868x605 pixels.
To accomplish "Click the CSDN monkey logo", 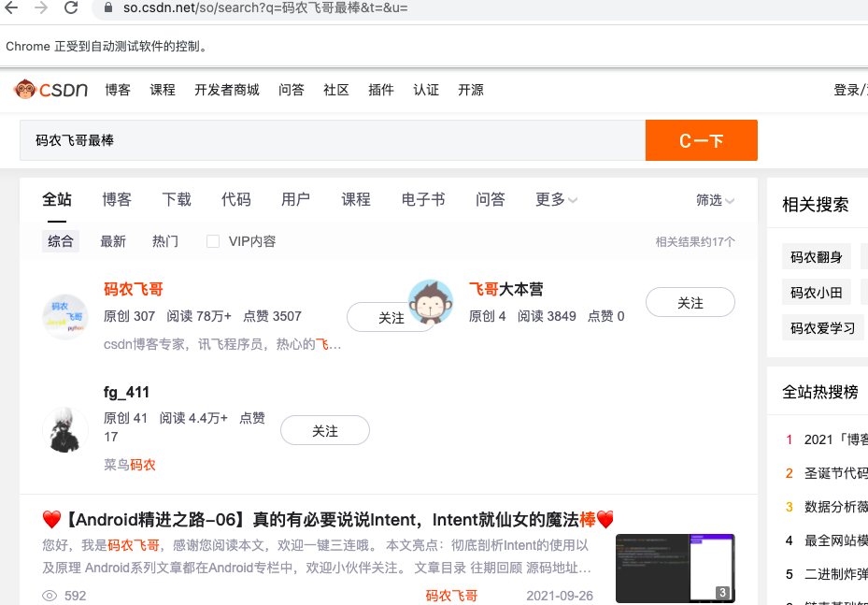I will point(25,90).
